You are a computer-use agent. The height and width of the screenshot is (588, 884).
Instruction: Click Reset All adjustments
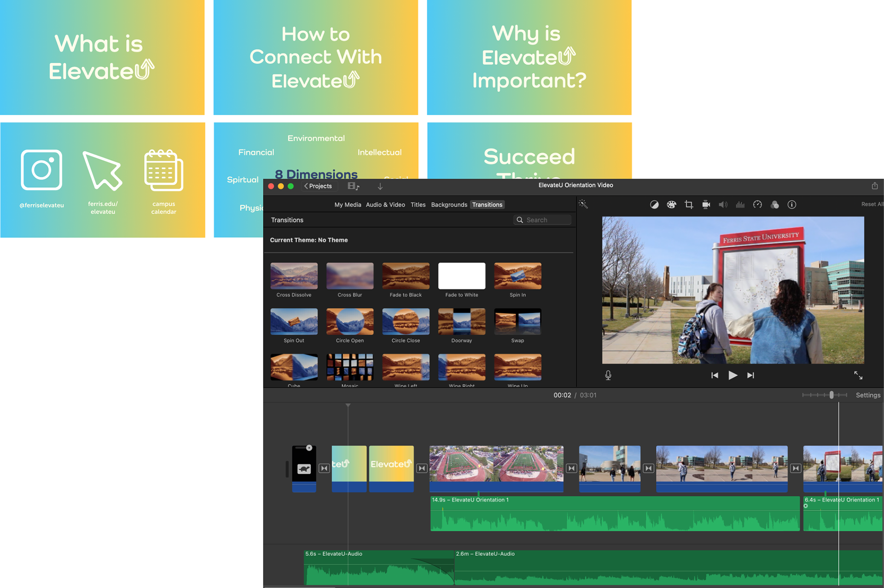click(x=872, y=204)
